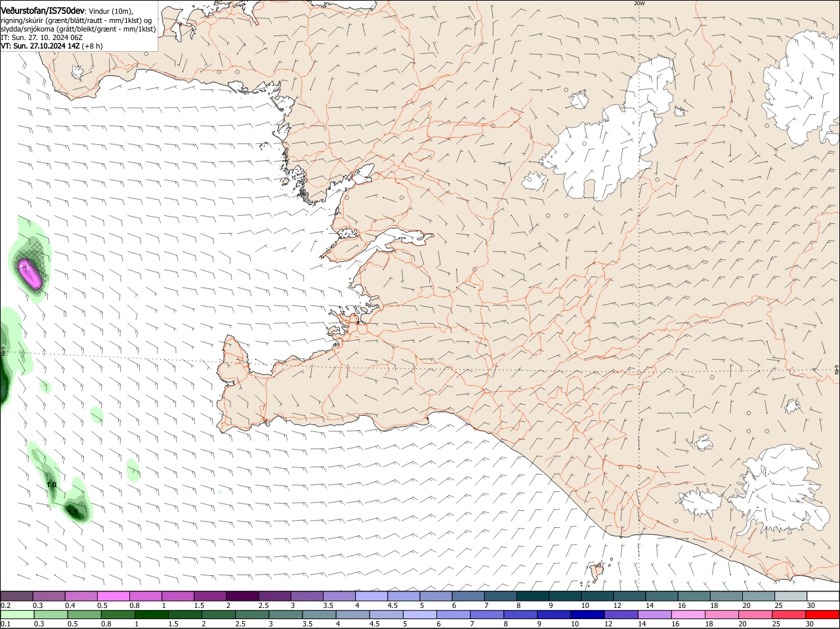Click the top legend swatch between 0.3 and 0.4
Image resolution: width=840 pixels, height=629 pixels.
(49, 596)
